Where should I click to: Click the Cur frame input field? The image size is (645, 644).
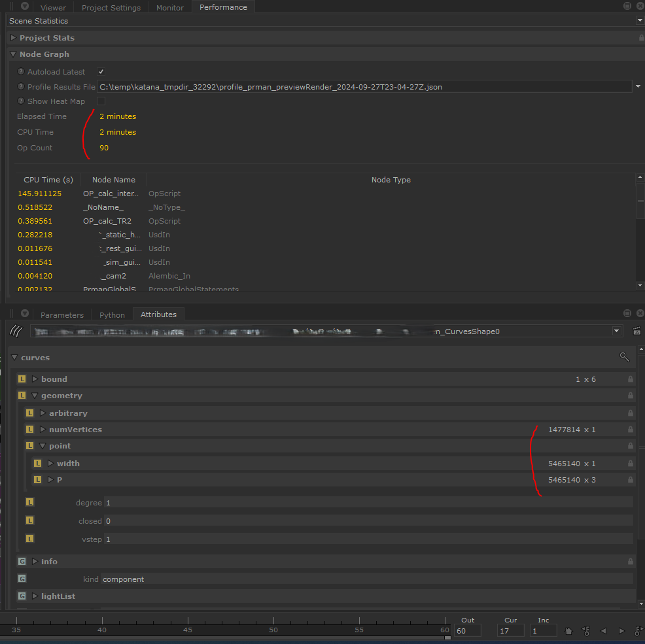509,631
